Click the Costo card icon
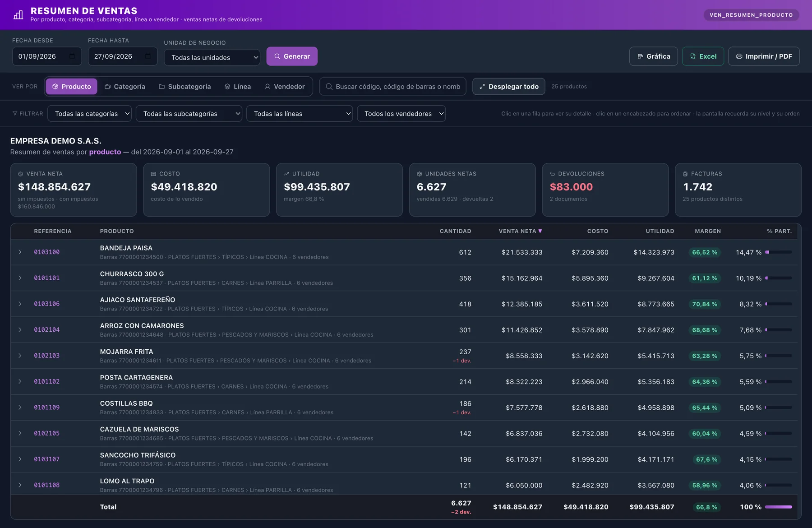 coord(153,174)
